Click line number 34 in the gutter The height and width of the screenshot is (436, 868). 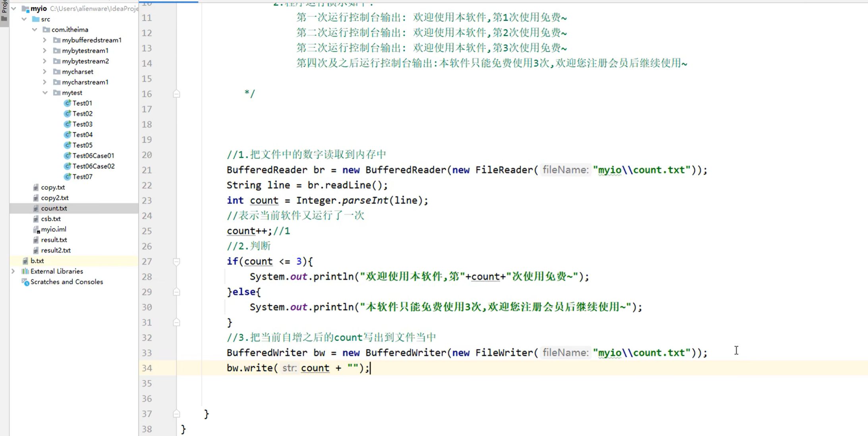coord(147,368)
